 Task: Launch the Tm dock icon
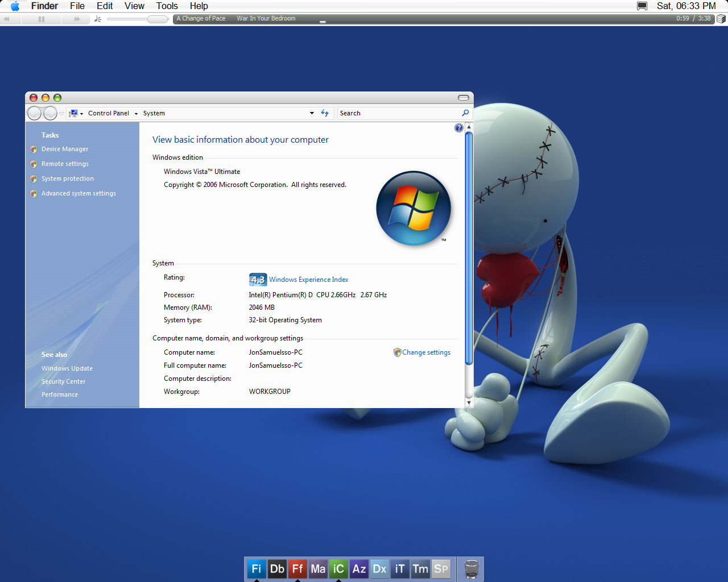click(x=420, y=569)
